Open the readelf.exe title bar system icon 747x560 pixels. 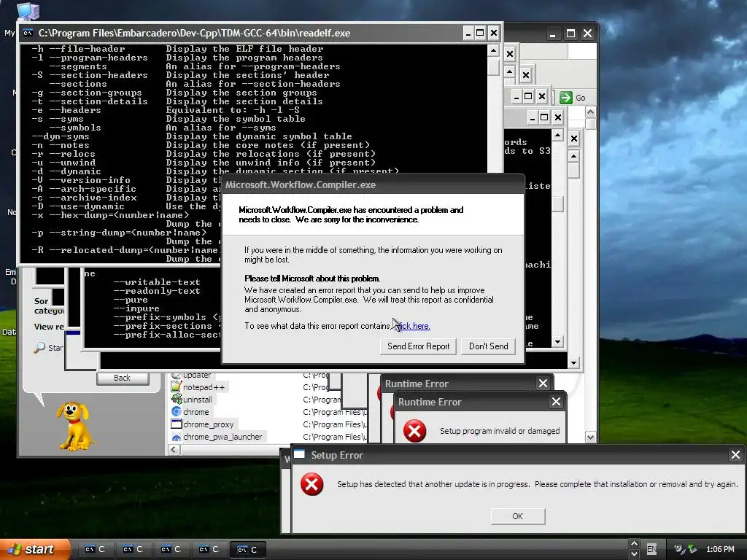coord(28,33)
